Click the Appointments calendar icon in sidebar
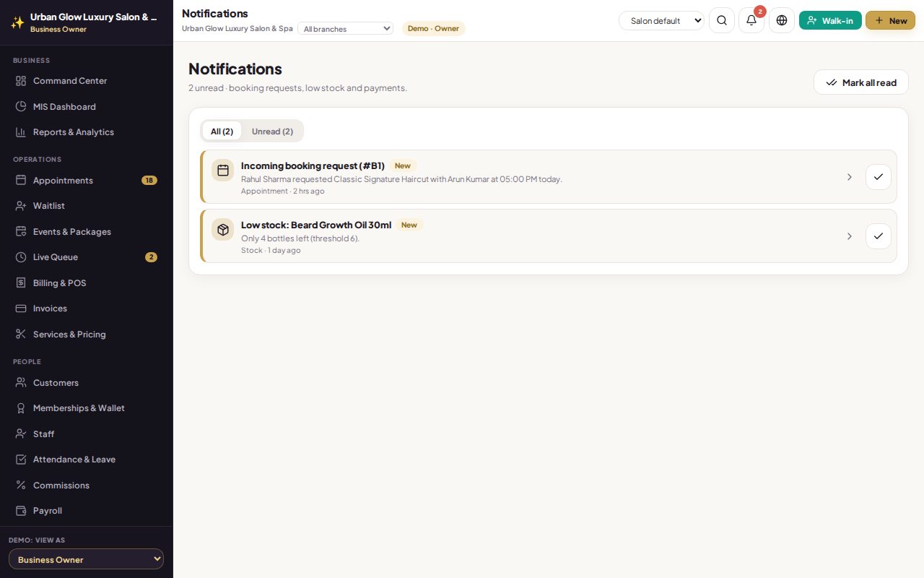Image resolution: width=924 pixels, height=578 pixels. (x=21, y=180)
